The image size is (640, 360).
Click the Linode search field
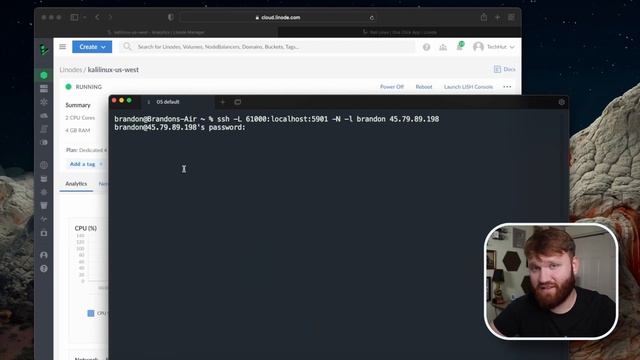point(267,47)
